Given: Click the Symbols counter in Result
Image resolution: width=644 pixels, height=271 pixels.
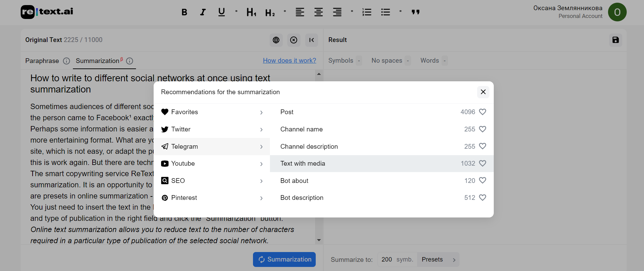Looking at the screenshot, I should [x=345, y=61].
